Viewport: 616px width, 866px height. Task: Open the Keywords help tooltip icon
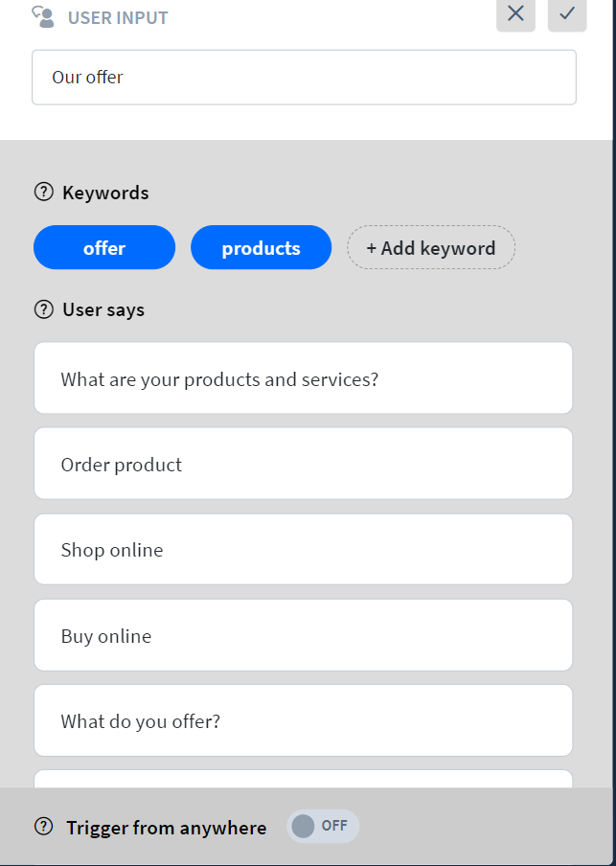coord(43,192)
